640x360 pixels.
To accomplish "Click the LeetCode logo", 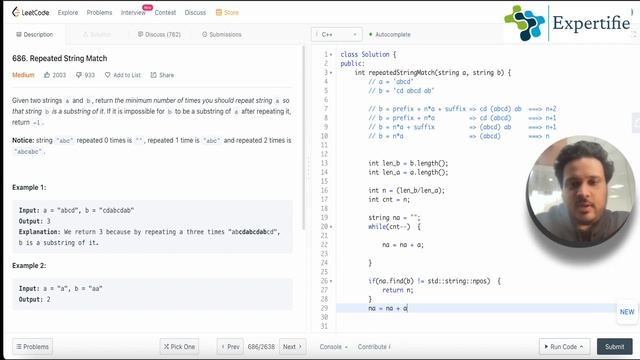I will tap(31, 12).
